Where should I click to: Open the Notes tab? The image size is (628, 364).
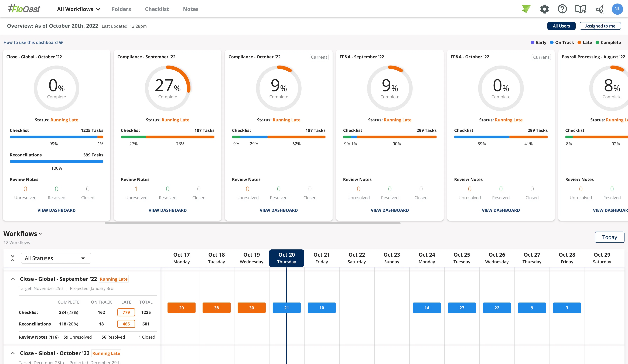click(x=191, y=9)
